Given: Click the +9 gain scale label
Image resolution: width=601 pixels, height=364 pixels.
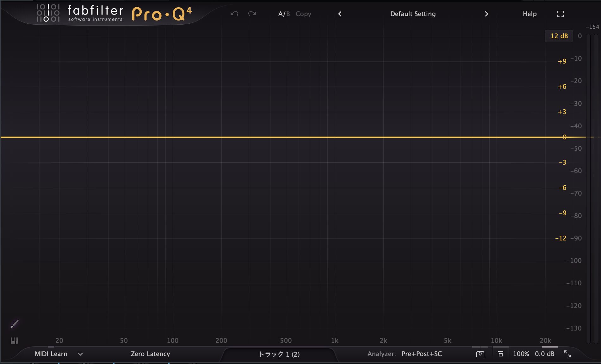Looking at the screenshot, I should (x=562, y=61).
